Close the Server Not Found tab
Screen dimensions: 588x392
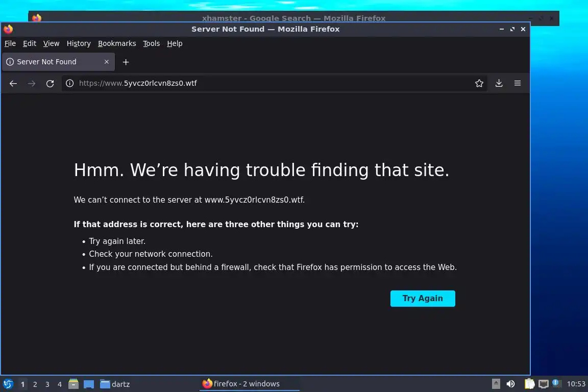coord(107,62)
